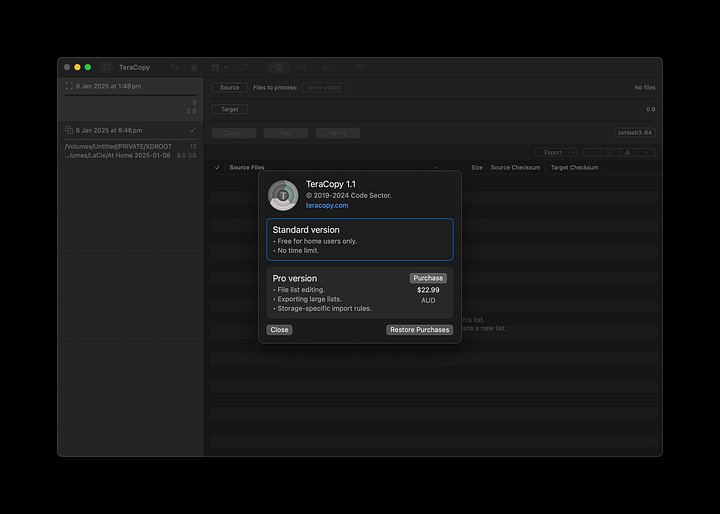Image resolution: width=720 pixels, height=514 pixels.
Task: Select the Pro version option box
Action: click(x=360, y=293)
